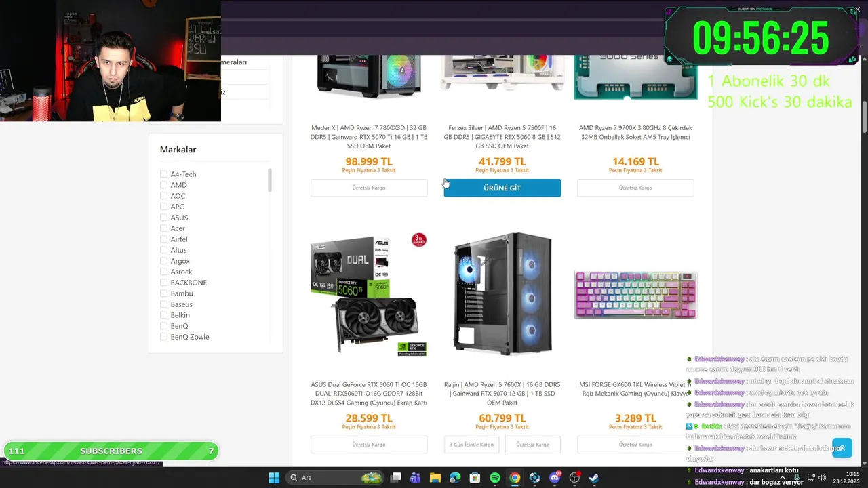The image size is (868, 488).
Task: Enable the Asrock brand filter
Action: coord(163,272)
